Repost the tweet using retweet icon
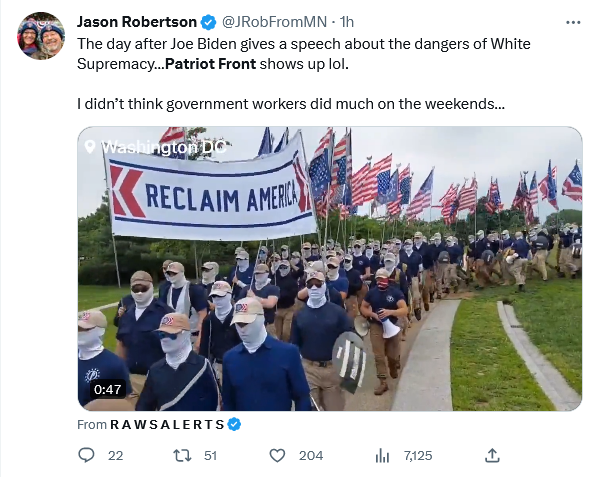Image resolution: width=598 pixels, height=477 pixels. (x=182, y=456)
